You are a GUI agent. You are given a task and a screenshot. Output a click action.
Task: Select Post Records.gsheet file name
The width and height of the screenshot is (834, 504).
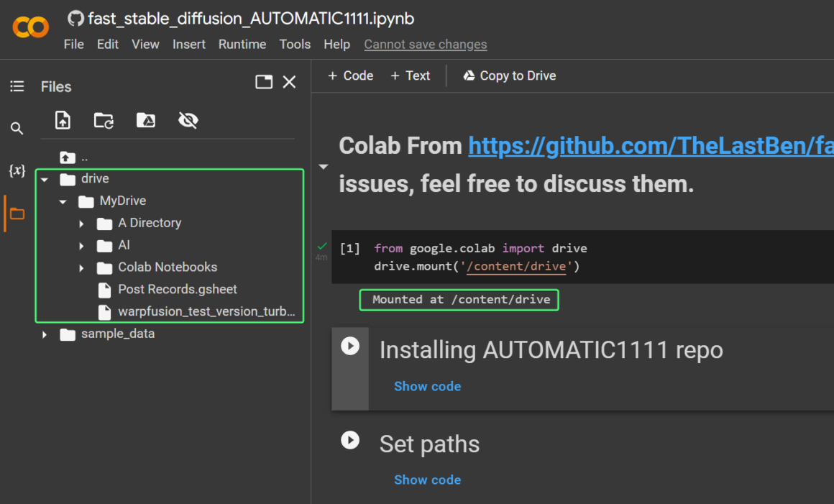(178, 289)
